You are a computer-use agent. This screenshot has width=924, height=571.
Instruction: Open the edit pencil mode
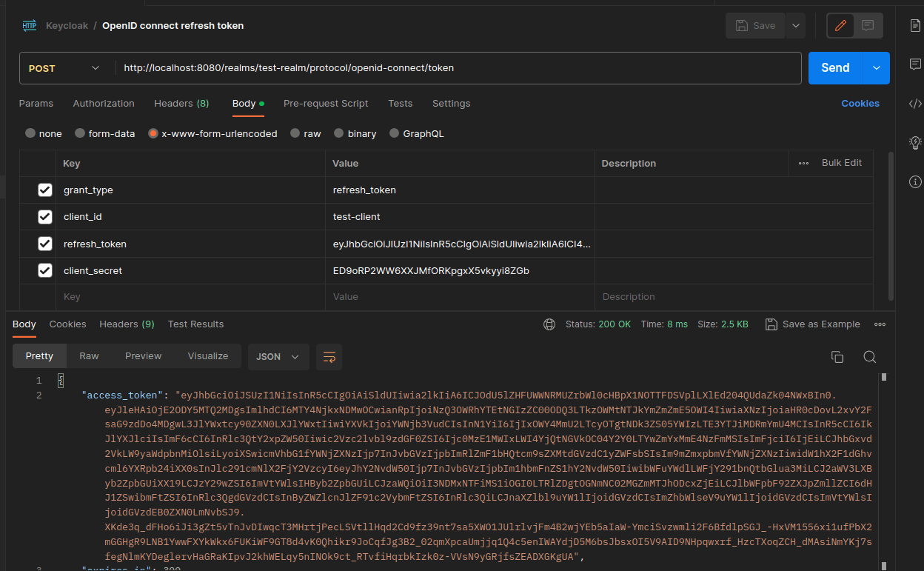pos(840,25)
